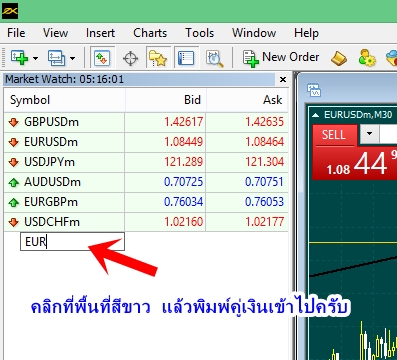The image size is (397, 360).
Task: Close the Market Watch panel
Action: [x=283, y=79]
